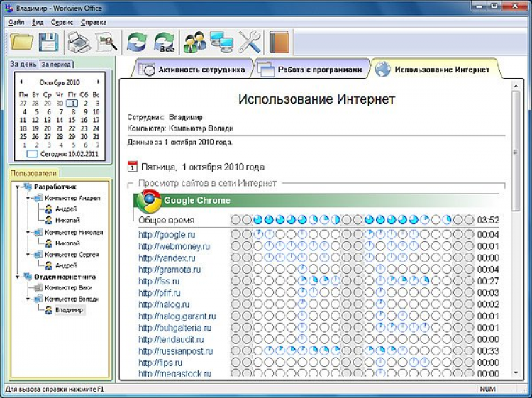Viewport: 532px width, 398px height.
Task: Select user Владимир in the tree
Action: [70, 310]
